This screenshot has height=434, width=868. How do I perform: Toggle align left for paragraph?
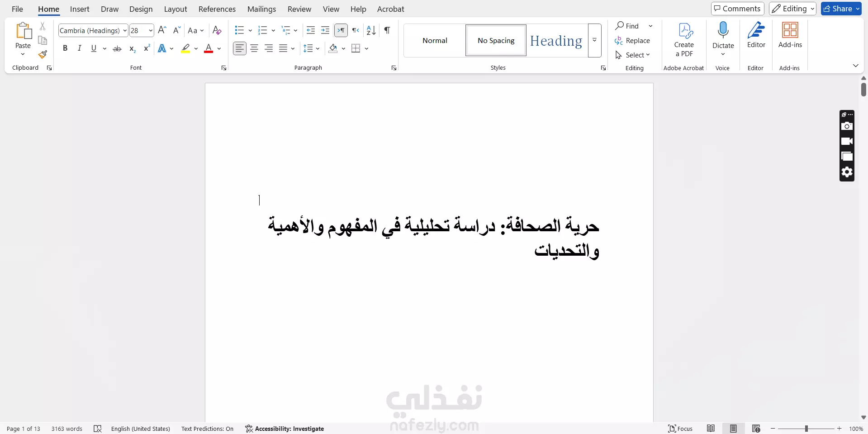tap(240, 48)
